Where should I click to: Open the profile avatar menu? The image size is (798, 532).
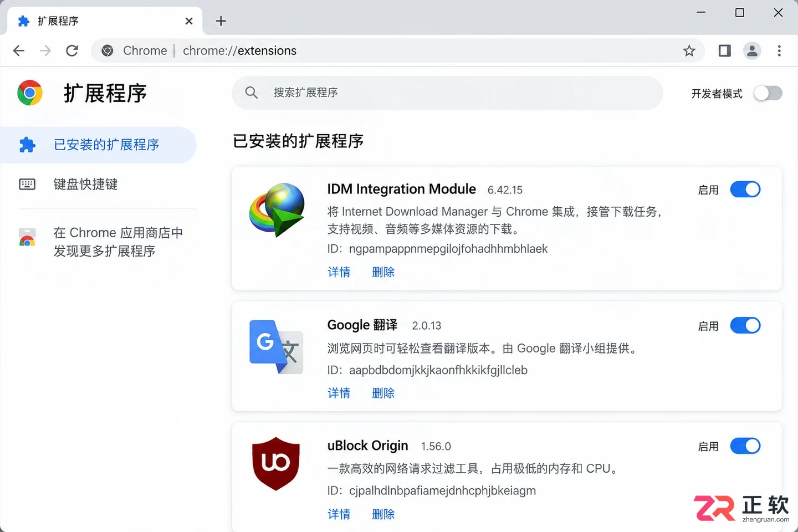pos(752,51)
